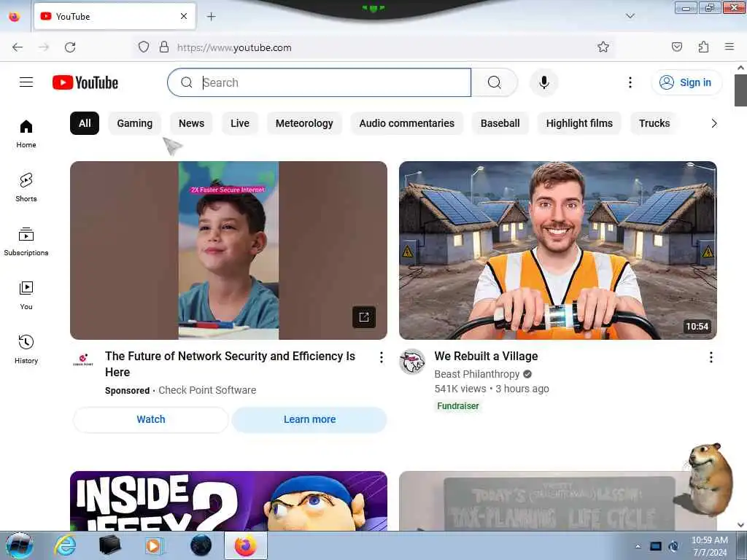Click the YouTube logo
747x560 pixels.
[85, 82]
